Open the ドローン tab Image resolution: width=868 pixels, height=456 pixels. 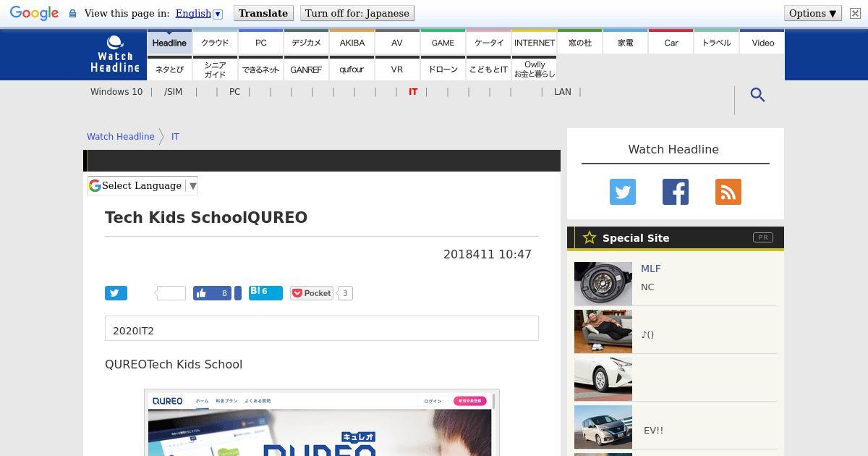click(443, 69)
